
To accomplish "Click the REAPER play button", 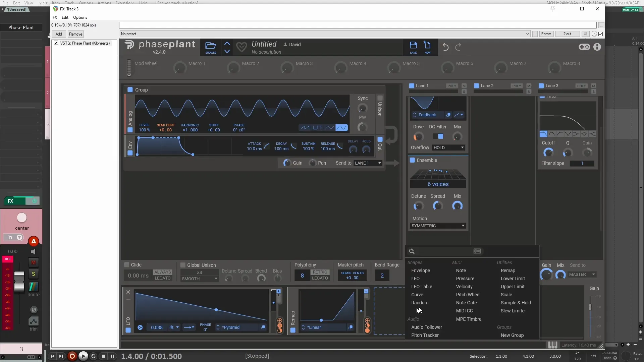I will [83, 356].
